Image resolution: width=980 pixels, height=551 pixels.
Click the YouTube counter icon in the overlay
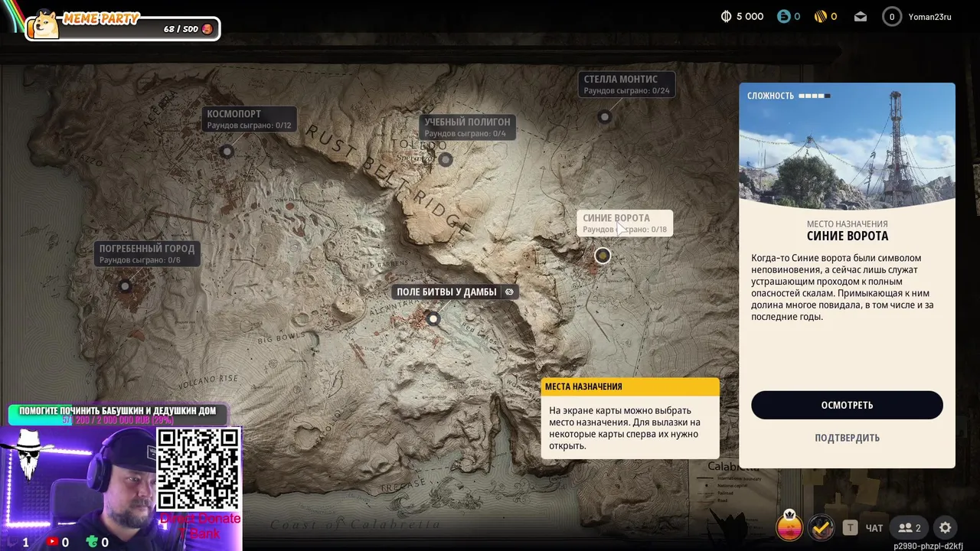(x=52, y=542)
